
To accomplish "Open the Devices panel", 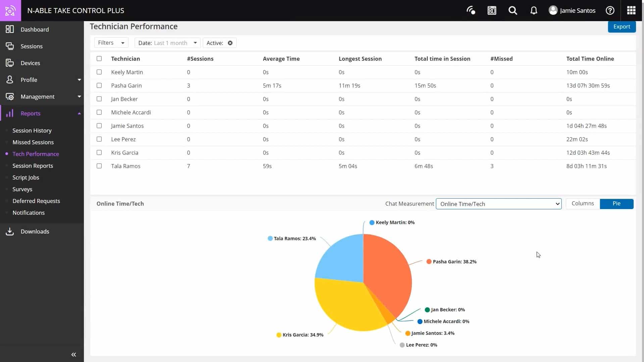I will pyautogui.click(x=30, y=63).
